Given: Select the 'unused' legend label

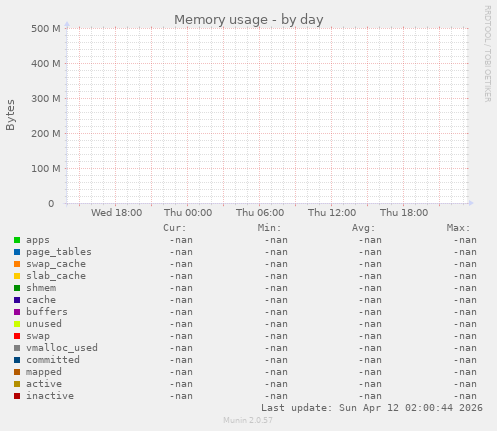Looking at the screenshot, I should click(x=44, y=324).
